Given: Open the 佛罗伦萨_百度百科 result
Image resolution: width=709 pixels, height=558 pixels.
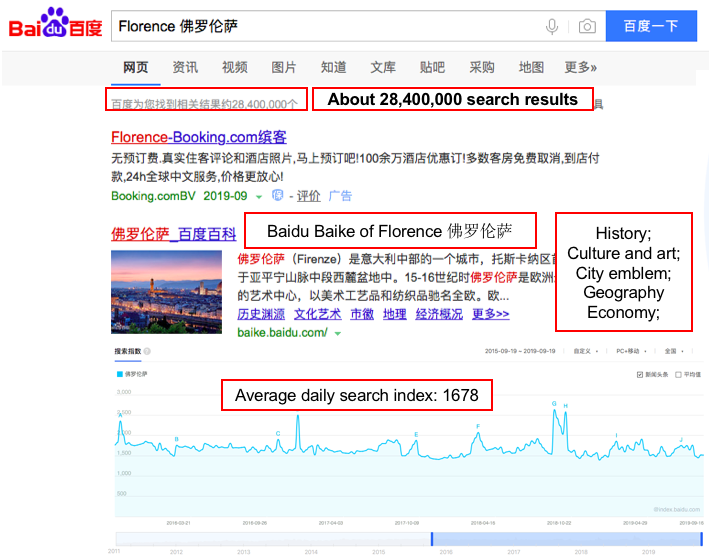Looking at the screenshot, I should [174, 234].
